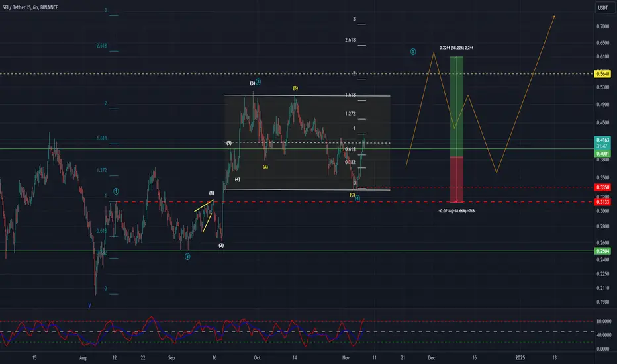Click the white 0.382 Fibonacci label
This screenshot has height=364, width=617.
[350, 162]
